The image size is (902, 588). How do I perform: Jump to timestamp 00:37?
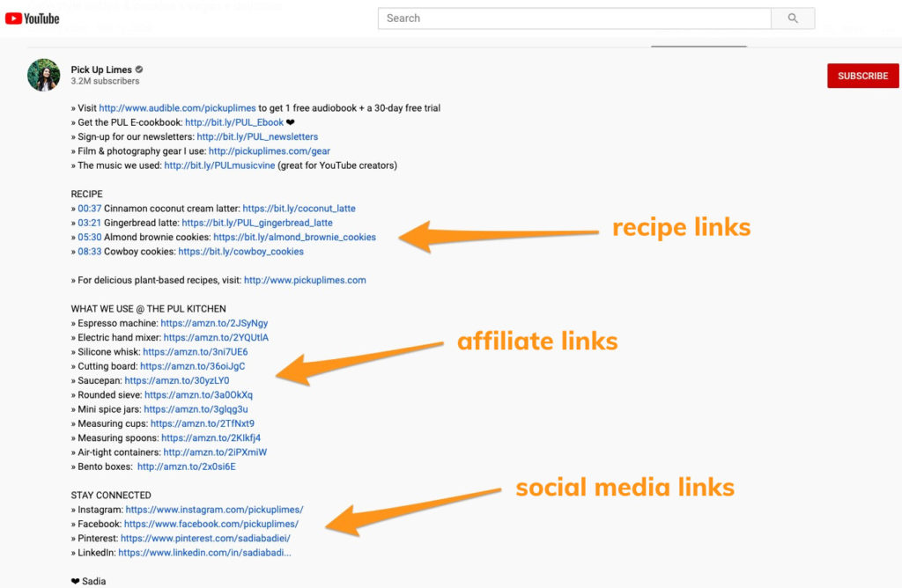pyautogui.click(x=90, y=209)
